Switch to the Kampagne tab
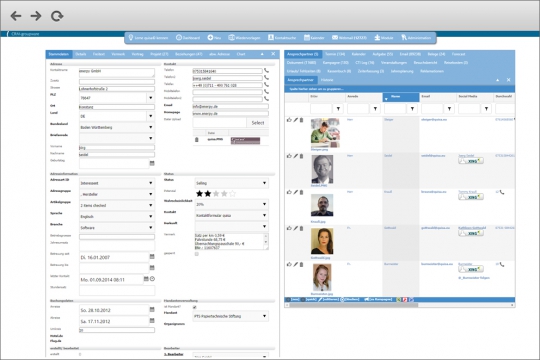 pyautogui.click(x=335, y=63)
